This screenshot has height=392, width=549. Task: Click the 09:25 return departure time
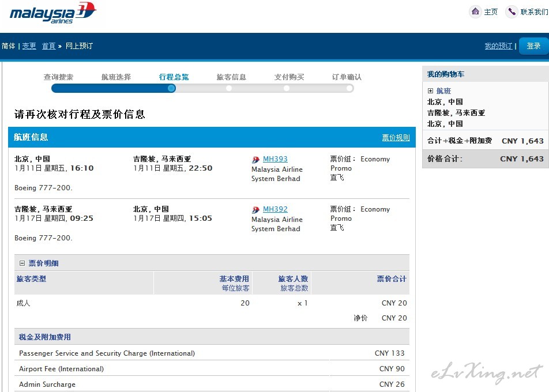(x=82, y=218)
